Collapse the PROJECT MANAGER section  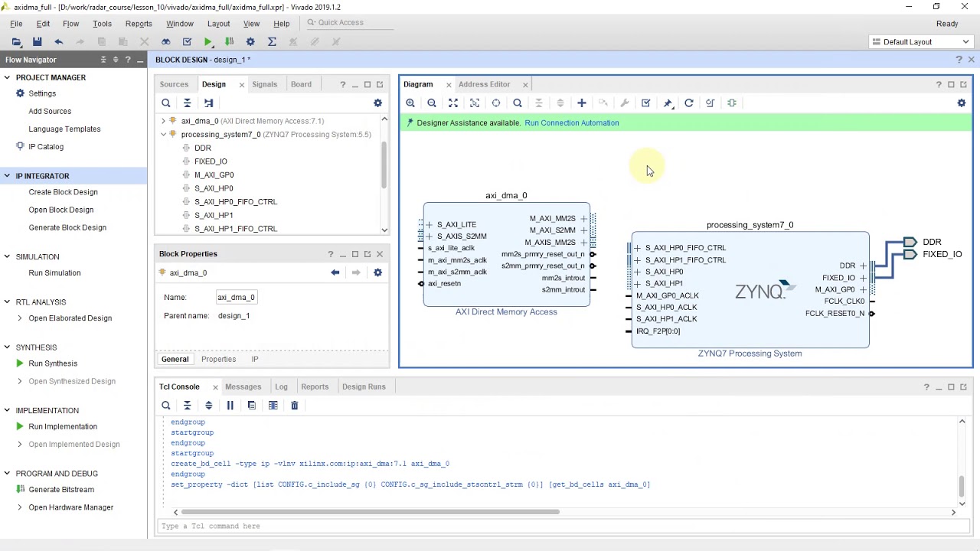(x=7, y=77)
